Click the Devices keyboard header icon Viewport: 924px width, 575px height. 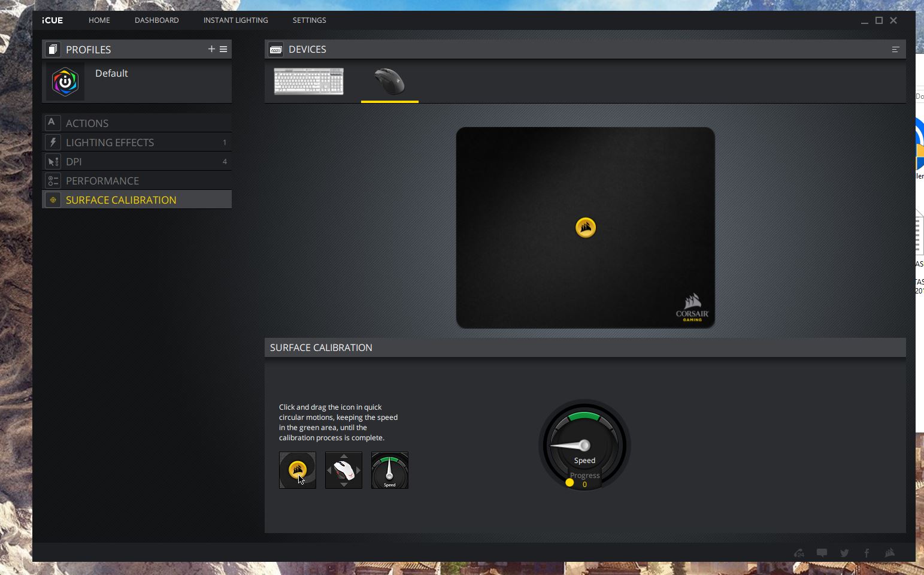click(276, 49)
